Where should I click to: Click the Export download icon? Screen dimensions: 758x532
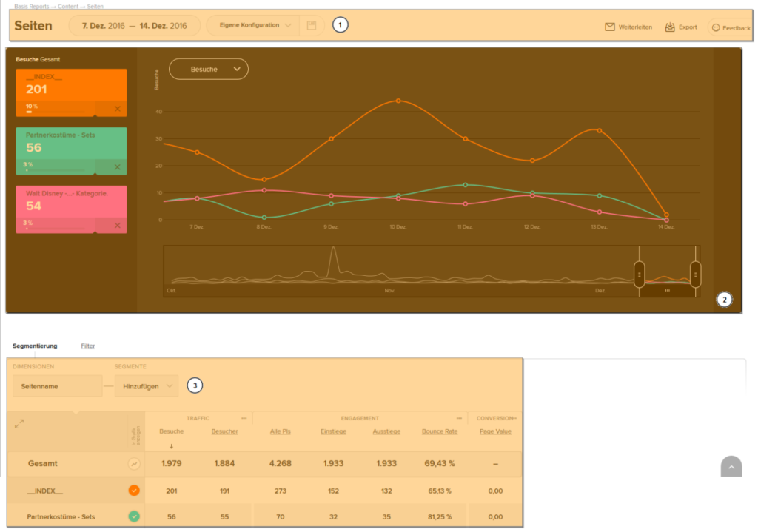pyautogui.click(x=669, y=27)
